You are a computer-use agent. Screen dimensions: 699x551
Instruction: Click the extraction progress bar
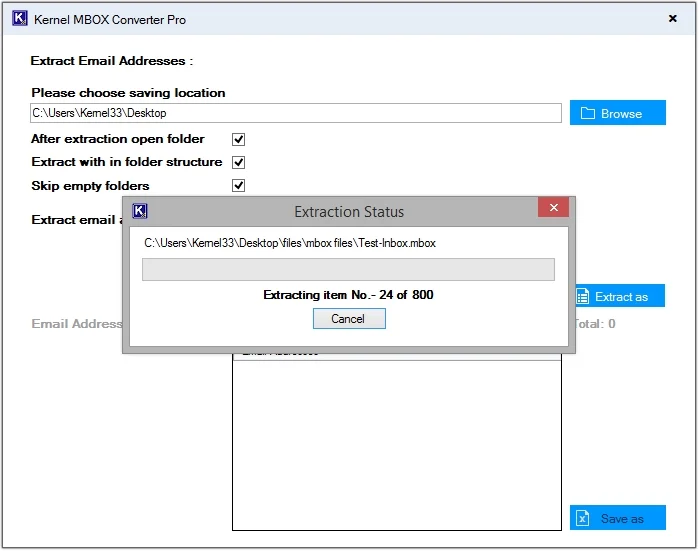pyautogui.click(x=348, y=270)
